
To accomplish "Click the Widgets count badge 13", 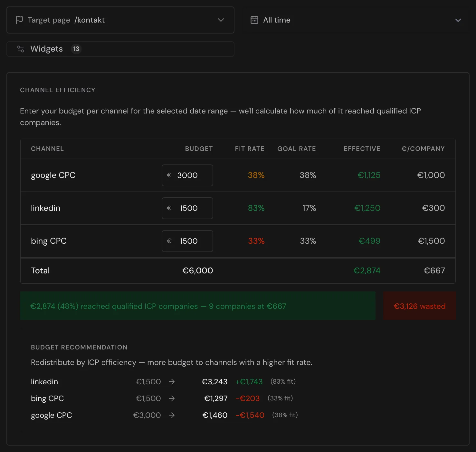I will (76, 49).
